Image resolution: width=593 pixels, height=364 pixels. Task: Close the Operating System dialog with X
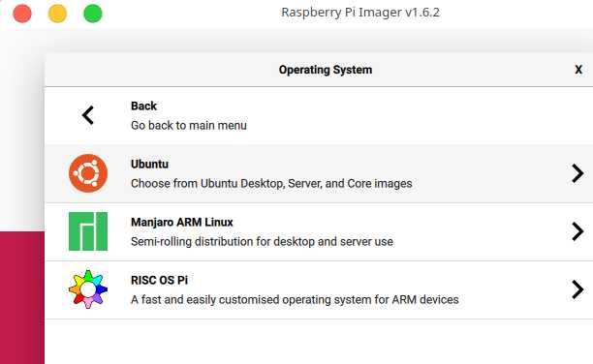[578, 70]
